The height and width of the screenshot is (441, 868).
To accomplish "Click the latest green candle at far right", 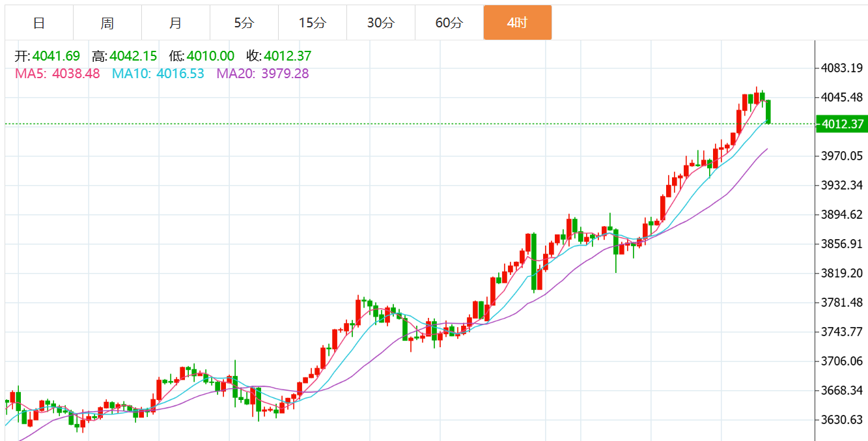I will click(768, 111).
